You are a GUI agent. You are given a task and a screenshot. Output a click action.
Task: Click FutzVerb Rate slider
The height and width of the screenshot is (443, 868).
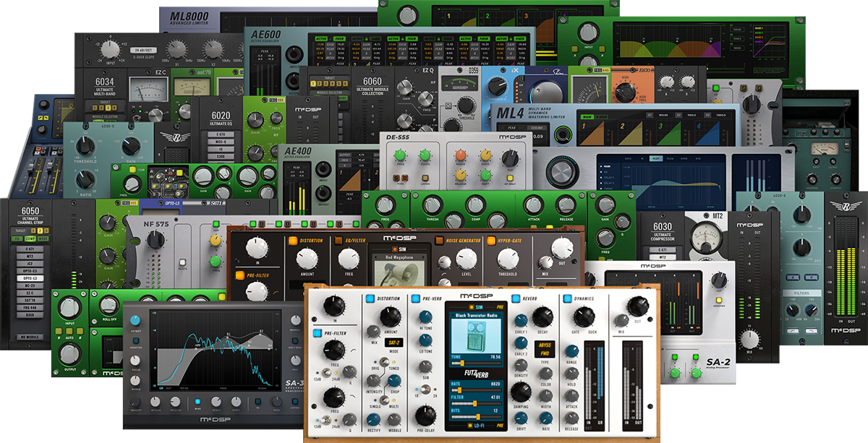[475, 390]
